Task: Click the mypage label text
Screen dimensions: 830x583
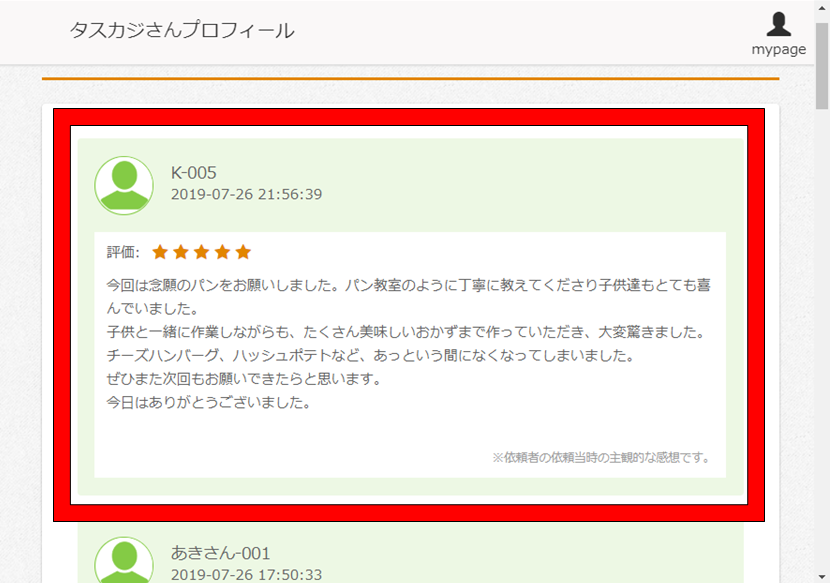Action: [779, 49]
